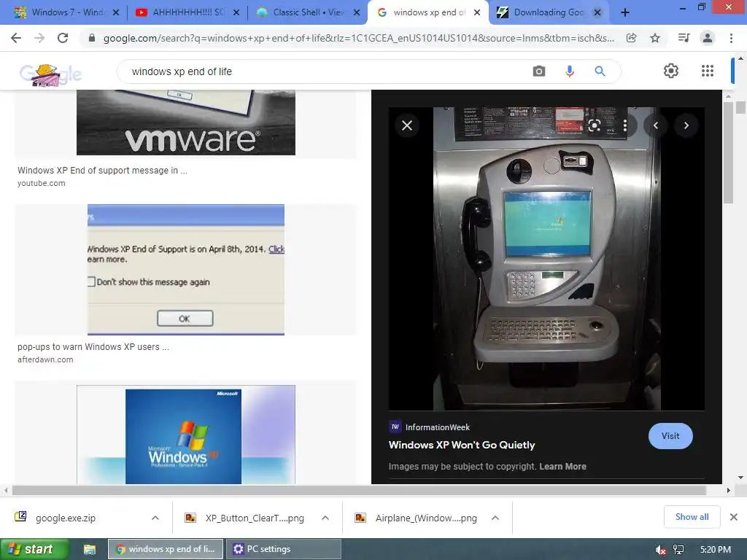
Task: Open the media control playlist icon
Action: click(684, 38)
